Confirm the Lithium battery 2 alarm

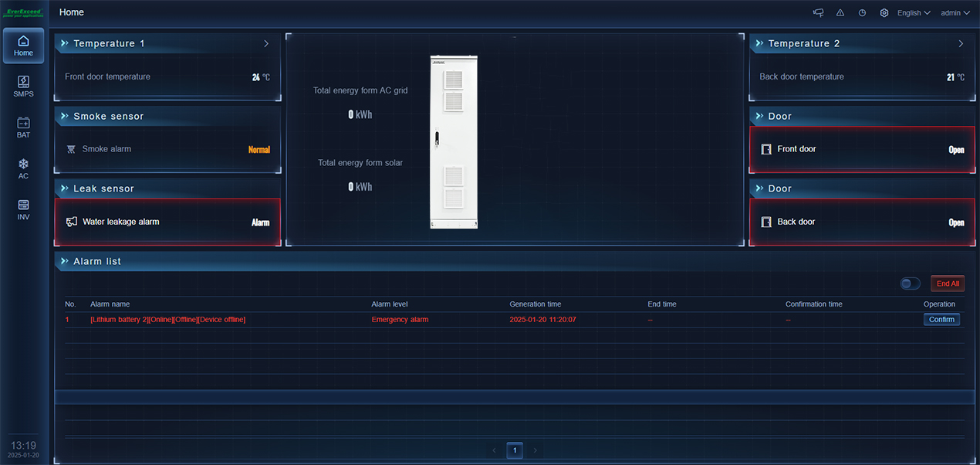pos(941,320)
